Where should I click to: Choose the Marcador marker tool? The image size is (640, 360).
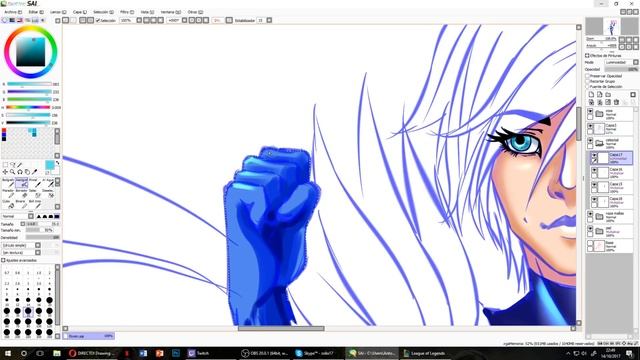(8, 193)
